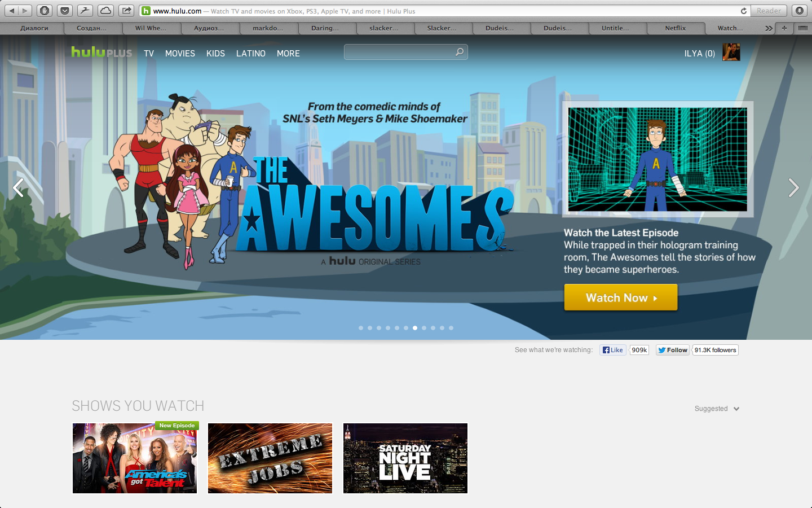812x508 pixels.
Task: Select the first carousel pagination dot
Action: (361, 328)
